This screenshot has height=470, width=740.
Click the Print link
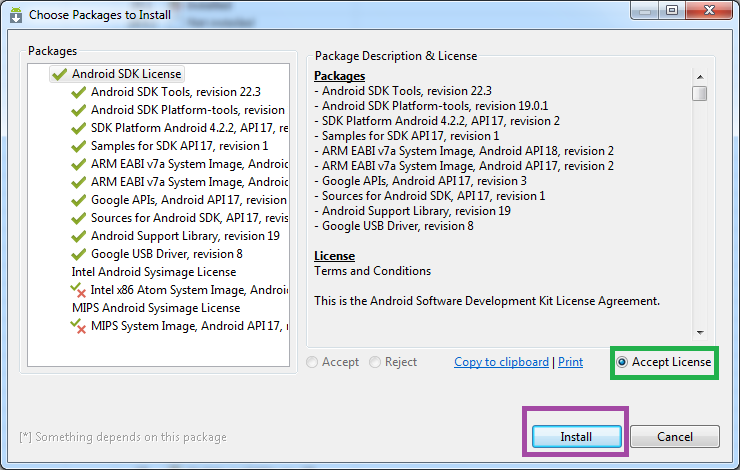570,362
